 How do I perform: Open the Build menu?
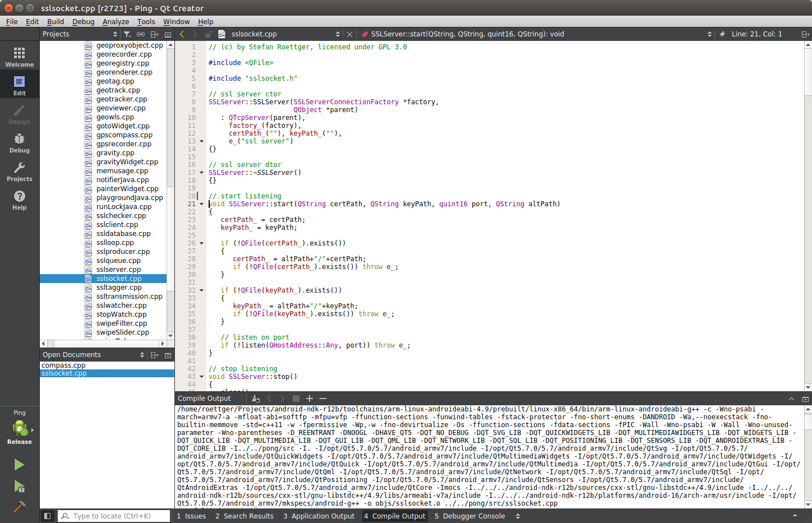(x=56, y=22)
